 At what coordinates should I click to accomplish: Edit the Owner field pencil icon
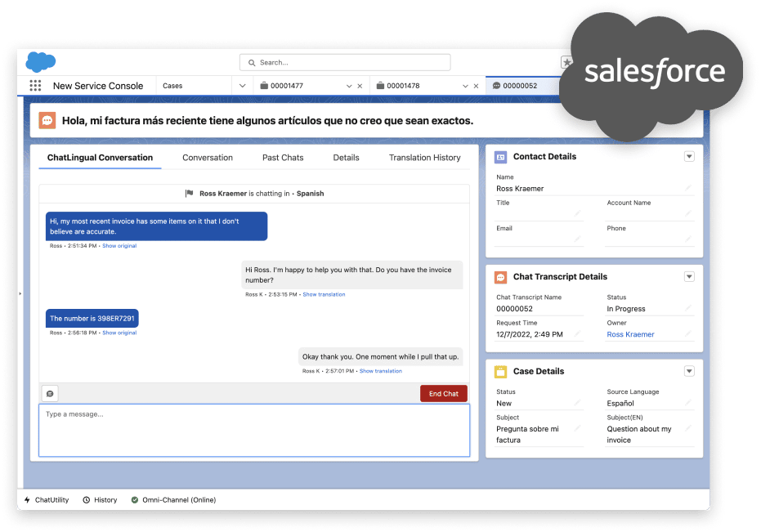tap(688, 333)
